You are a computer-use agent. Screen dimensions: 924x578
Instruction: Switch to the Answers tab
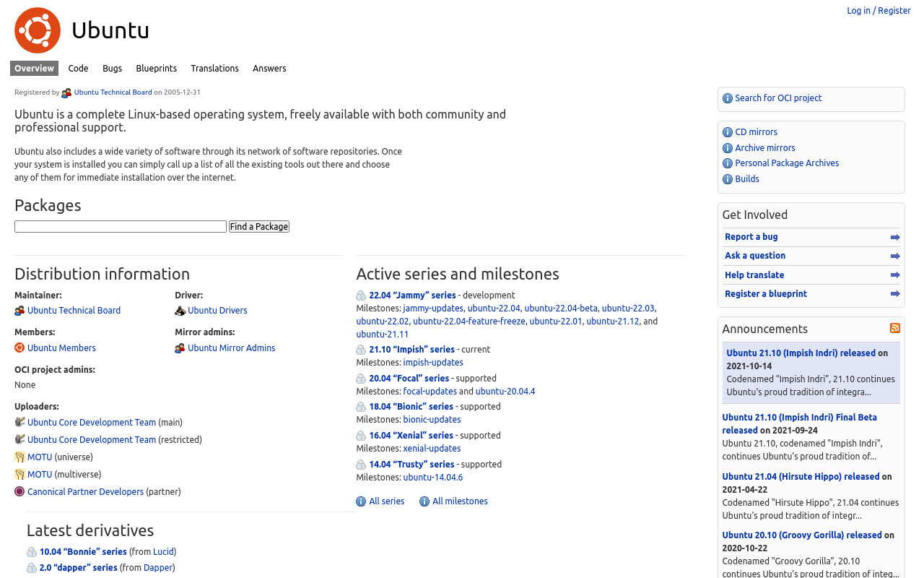tap(269, 68)
